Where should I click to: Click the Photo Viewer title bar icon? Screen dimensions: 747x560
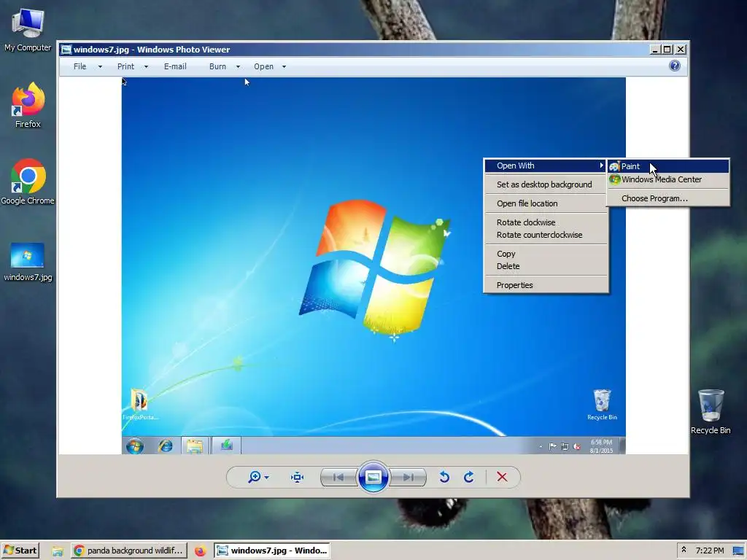coord(66,50)
